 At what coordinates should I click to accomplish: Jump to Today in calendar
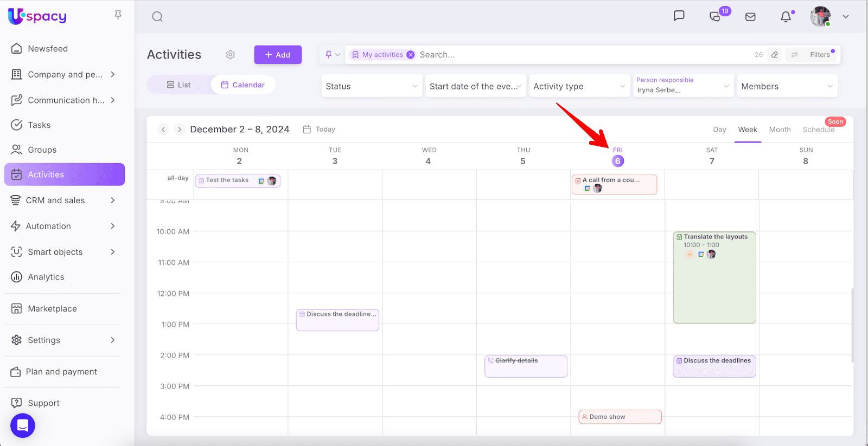point(320,130)
